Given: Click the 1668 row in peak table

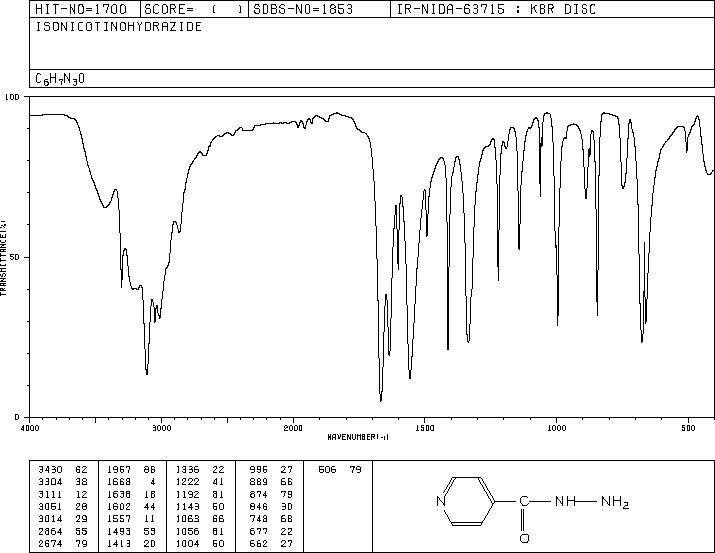Looking at the screenshot, I should [131, 482].
